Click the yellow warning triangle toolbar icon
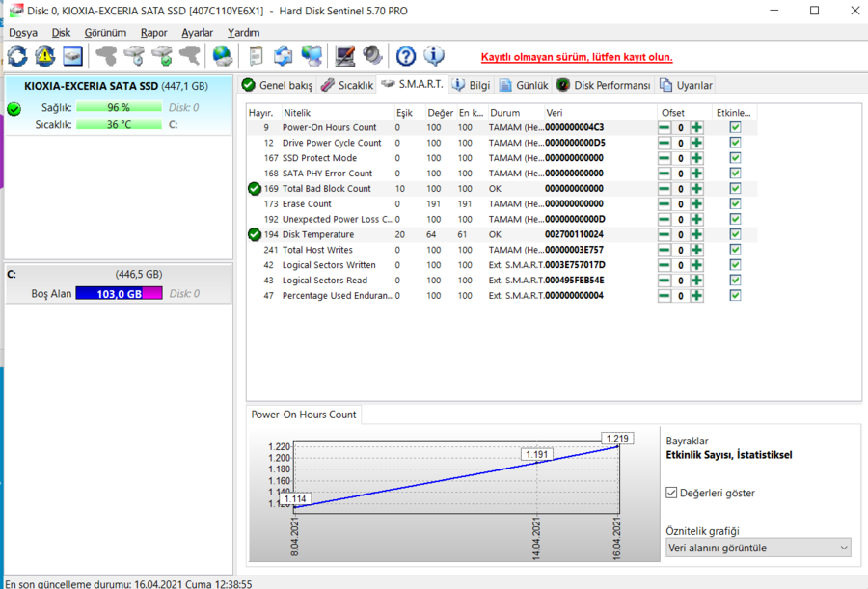This screenshot has height=589, width=868. click(44, 56)
